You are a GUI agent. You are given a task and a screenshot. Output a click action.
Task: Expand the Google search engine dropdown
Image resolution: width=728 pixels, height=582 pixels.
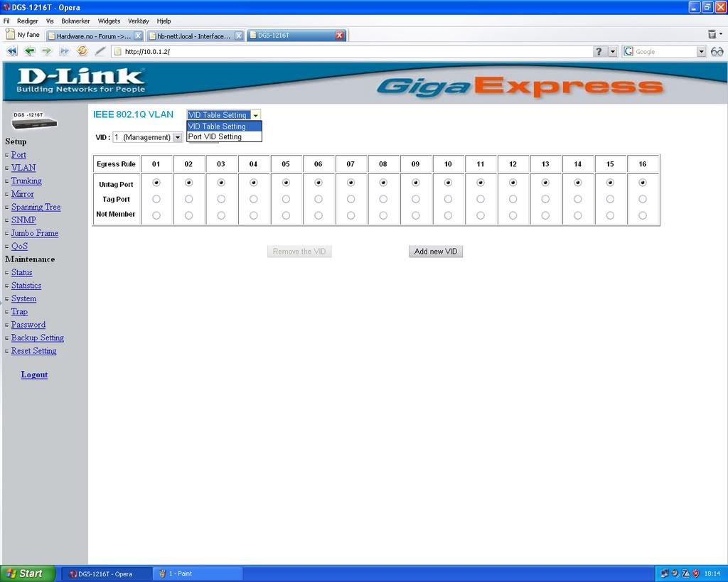(x=701, y=52)
